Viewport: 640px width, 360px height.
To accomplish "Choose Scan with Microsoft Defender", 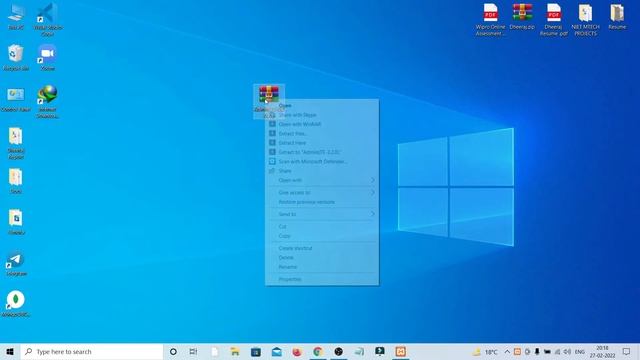I will coord(322,162).
